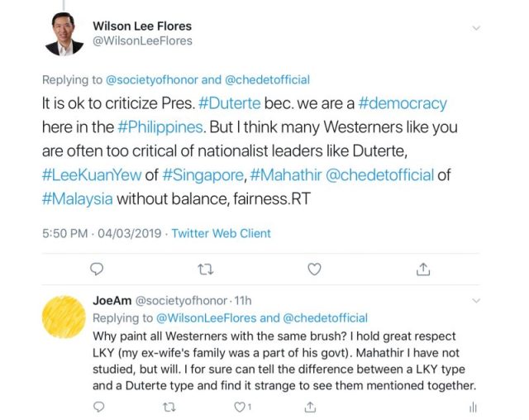Share Wilson Lee Flores' tweet

422,269
